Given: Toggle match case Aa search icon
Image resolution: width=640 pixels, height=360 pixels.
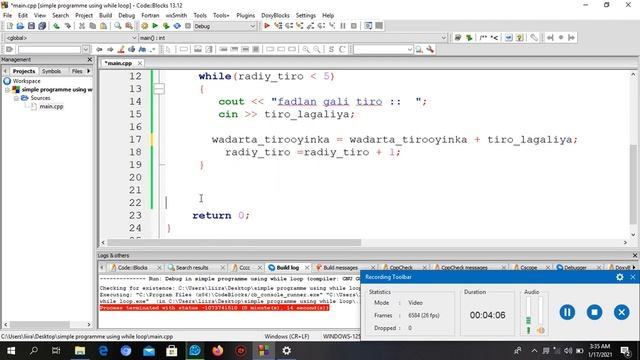Looking at the screenshot, I should click(x=142, y=49).
